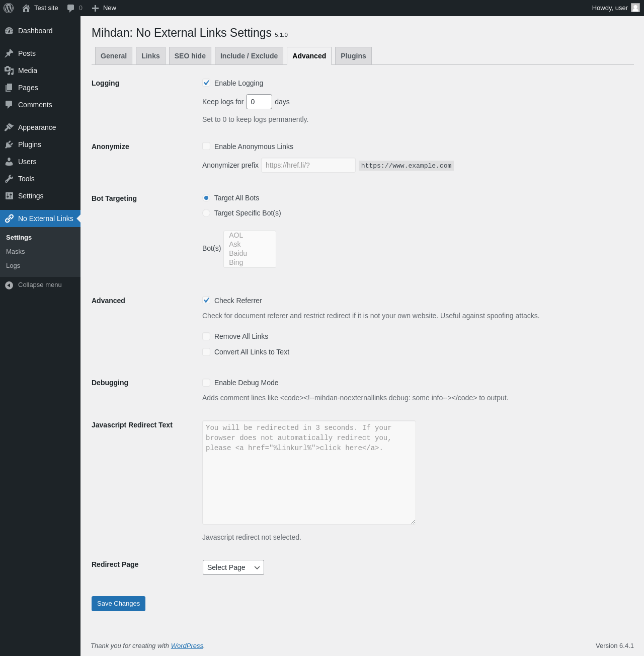This screenshot has height=656, width=644.
Task: Follow the WordPress footer link
Action: coord(187,646)
